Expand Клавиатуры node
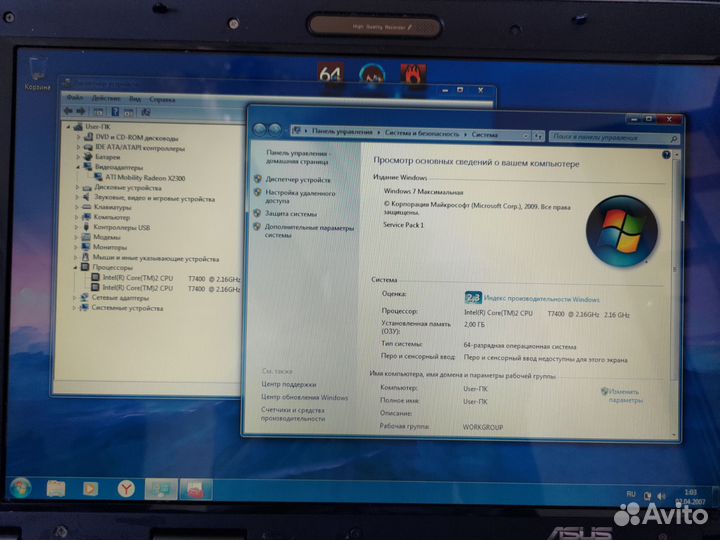The image size is (720, 540). click(77, 207)
